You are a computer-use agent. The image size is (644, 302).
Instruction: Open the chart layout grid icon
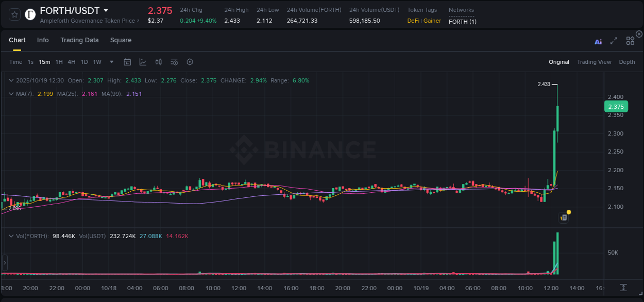tap(630, 41)
